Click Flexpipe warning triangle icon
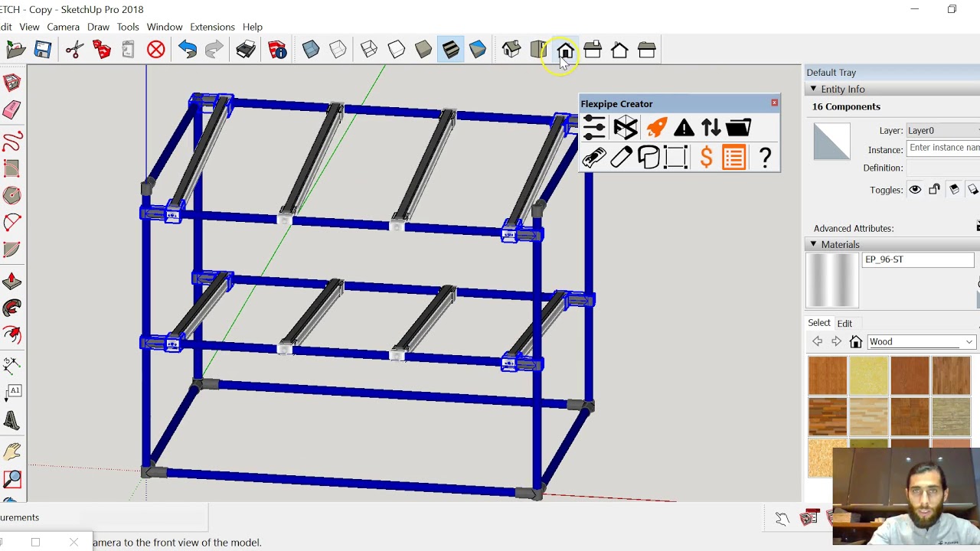The image size is (980, 551). (684, 128)
